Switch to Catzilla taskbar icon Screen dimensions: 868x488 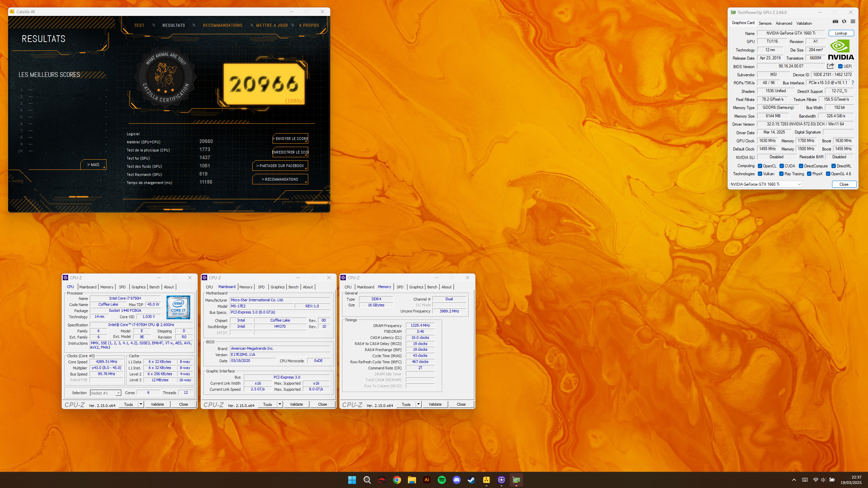486,480
